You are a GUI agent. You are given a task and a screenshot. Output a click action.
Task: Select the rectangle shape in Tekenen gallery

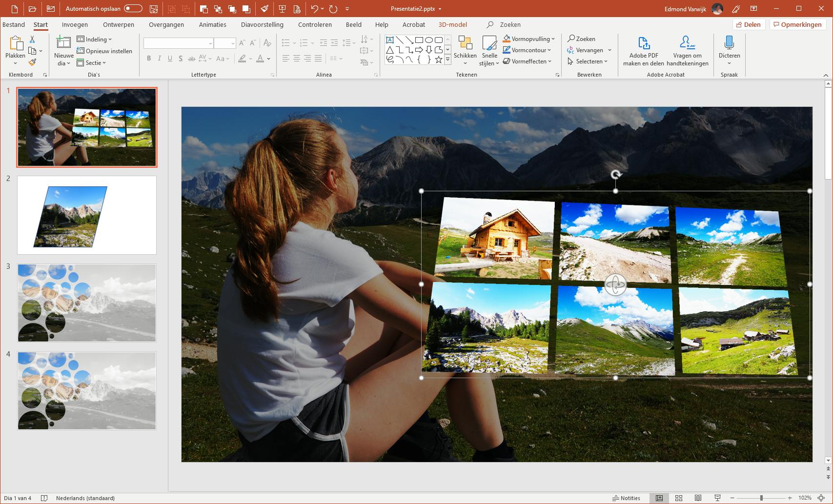tap(418, 40)
